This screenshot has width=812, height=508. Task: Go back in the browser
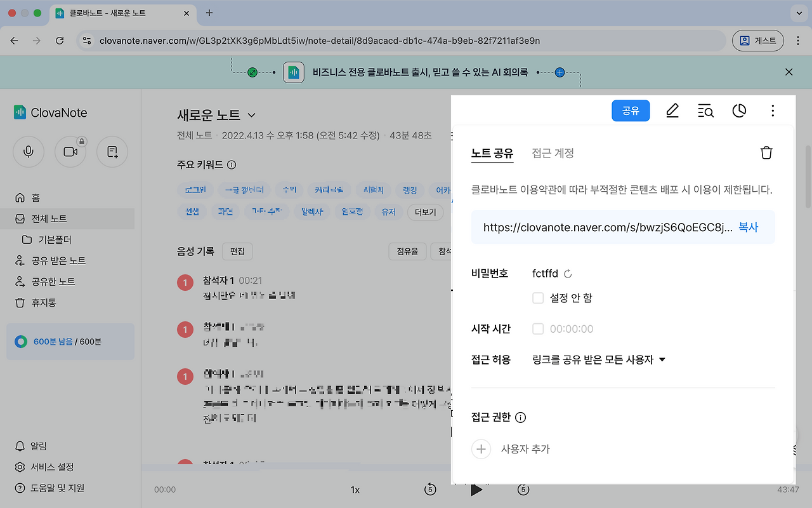coord(14,41)
